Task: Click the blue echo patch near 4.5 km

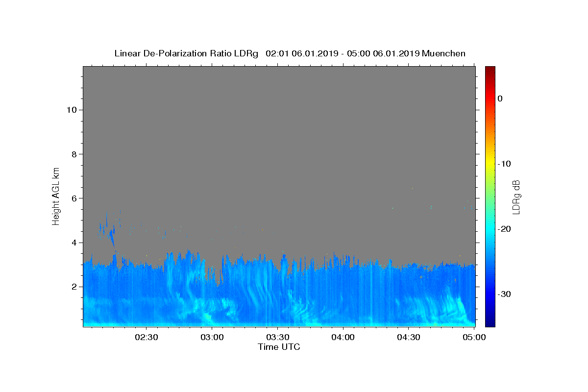Action: tap(112, 235)
